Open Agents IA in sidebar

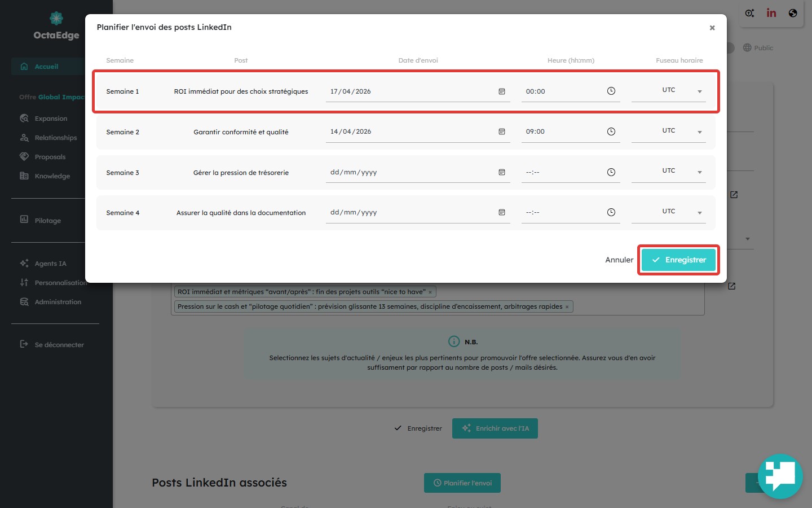tap(50, 264)
